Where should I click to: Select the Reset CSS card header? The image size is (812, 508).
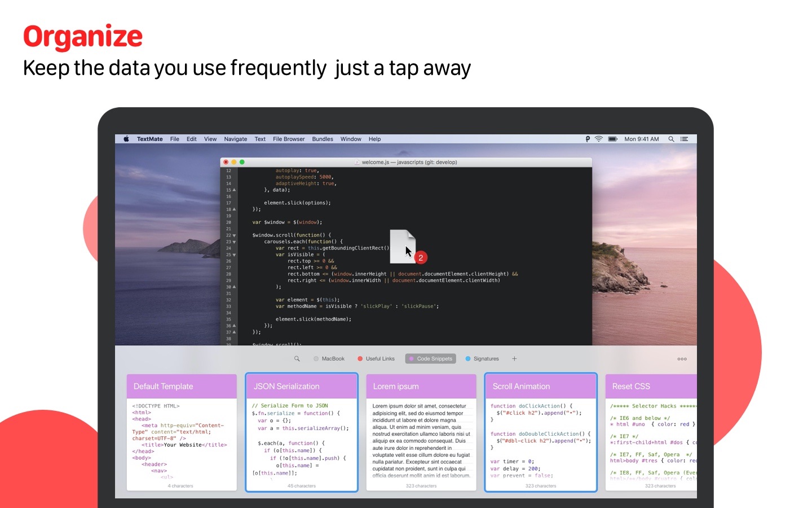click(651, 386)
